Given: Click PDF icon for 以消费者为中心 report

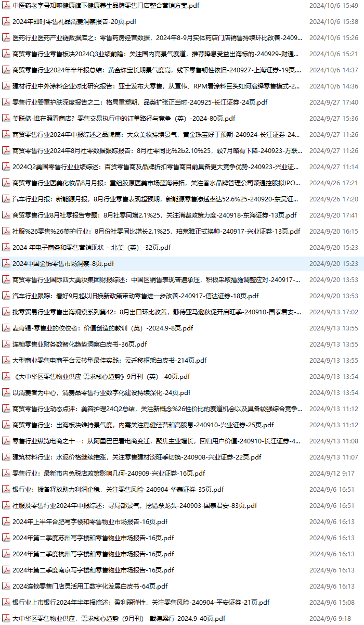Looking at the screenshot, I should click(x=6, y=393).
